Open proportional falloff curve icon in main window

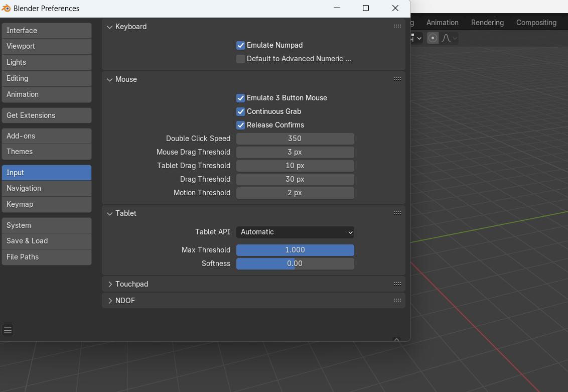tap(446, 38)
